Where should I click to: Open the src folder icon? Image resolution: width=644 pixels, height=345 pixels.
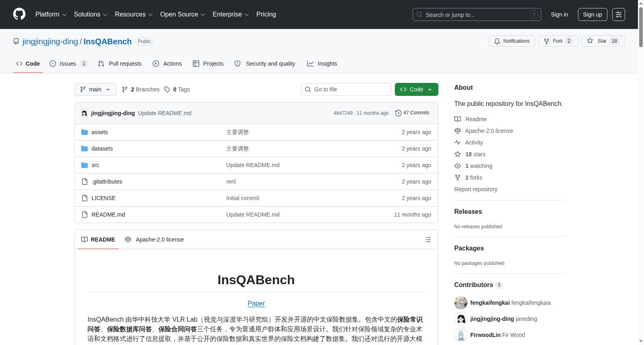coord(85,165)
